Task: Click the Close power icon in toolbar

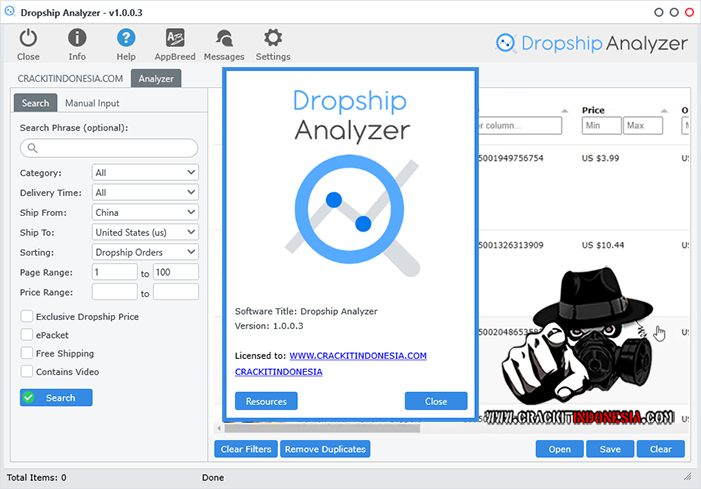Action: click(x=28, y=39)
